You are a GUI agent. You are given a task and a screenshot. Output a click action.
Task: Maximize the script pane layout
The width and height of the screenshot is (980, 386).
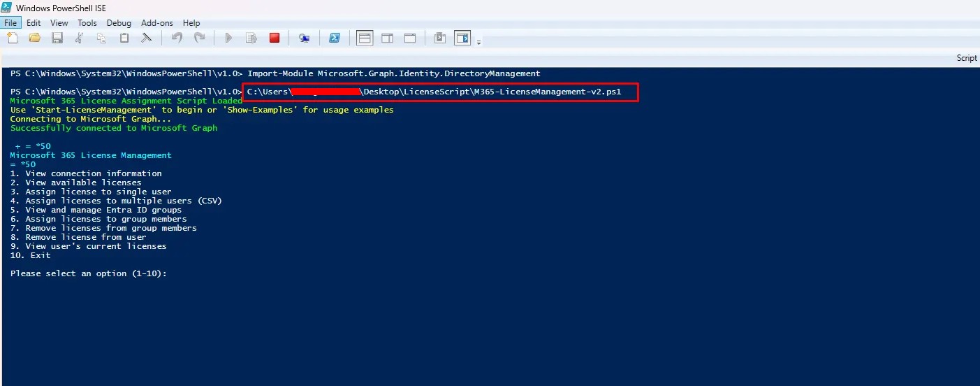pyautogui.click(x=410, y=38)
